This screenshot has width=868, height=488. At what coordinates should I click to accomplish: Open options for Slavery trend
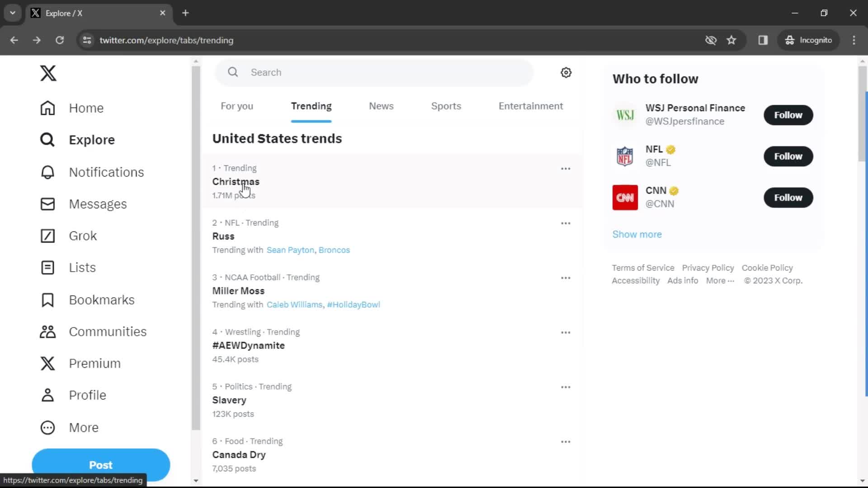tap(566, 387)
